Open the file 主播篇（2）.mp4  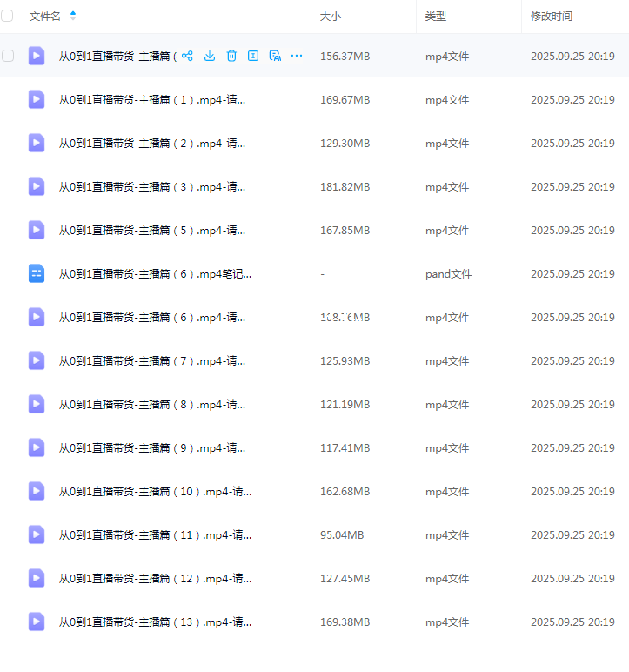pos(151,143)
